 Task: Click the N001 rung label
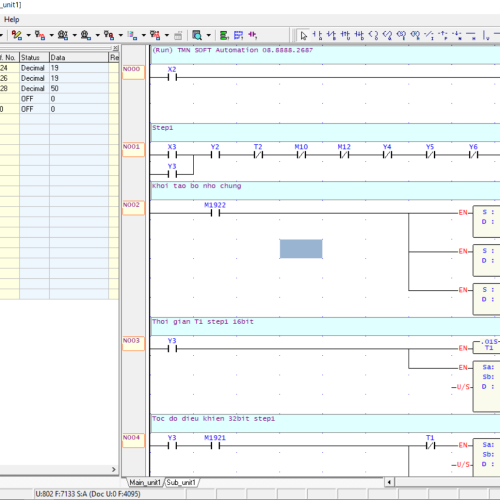coord(133,149)
